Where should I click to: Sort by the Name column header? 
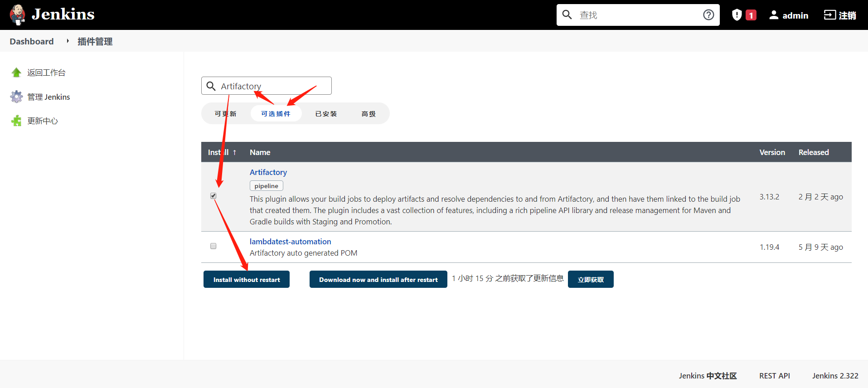(x=260, y=152)
